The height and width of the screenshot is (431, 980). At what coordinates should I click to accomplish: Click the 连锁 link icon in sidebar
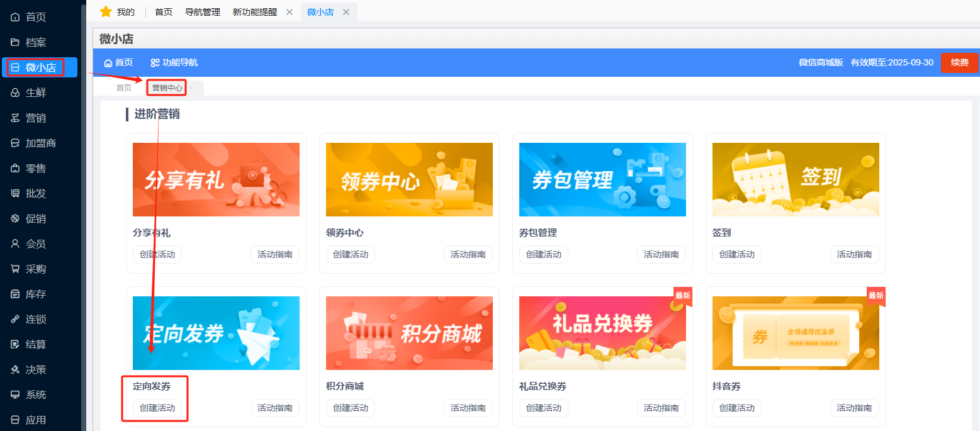point(15,320)
